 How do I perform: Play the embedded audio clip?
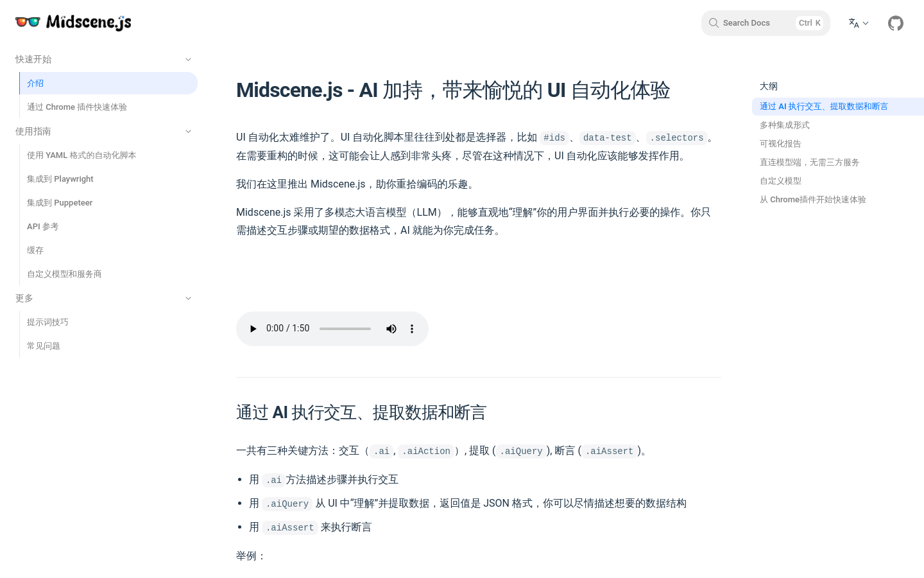pyautogui.click(x=253, y=328)
